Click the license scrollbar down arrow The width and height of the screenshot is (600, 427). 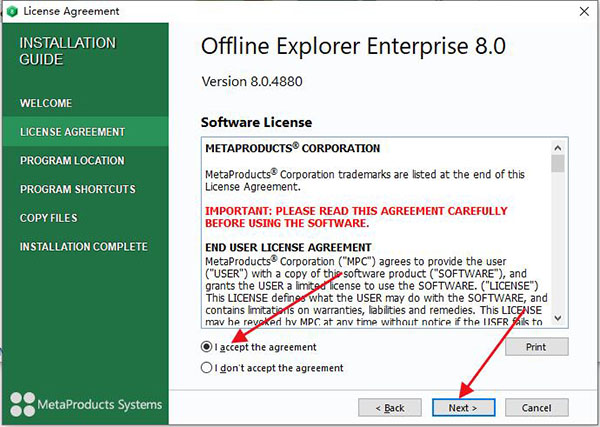(558, 318)
